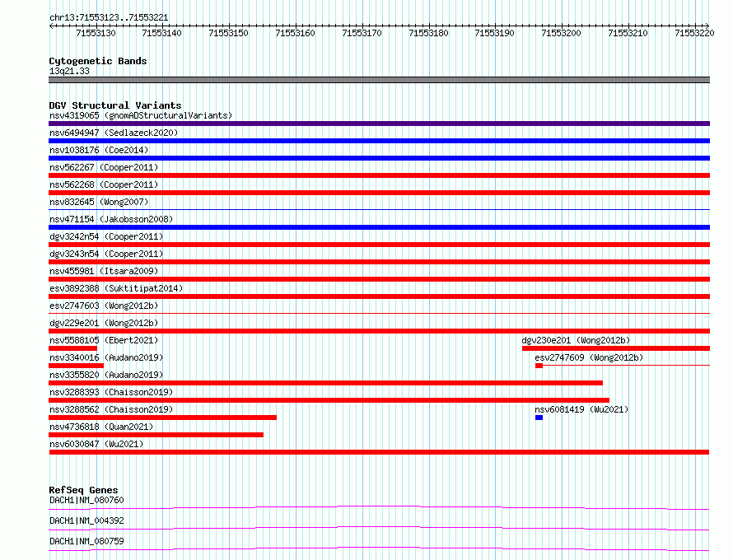The height and width of the screenshot is (560, 733).
Task: Click the red esv2747609 thick block
Action: point(539,366)
